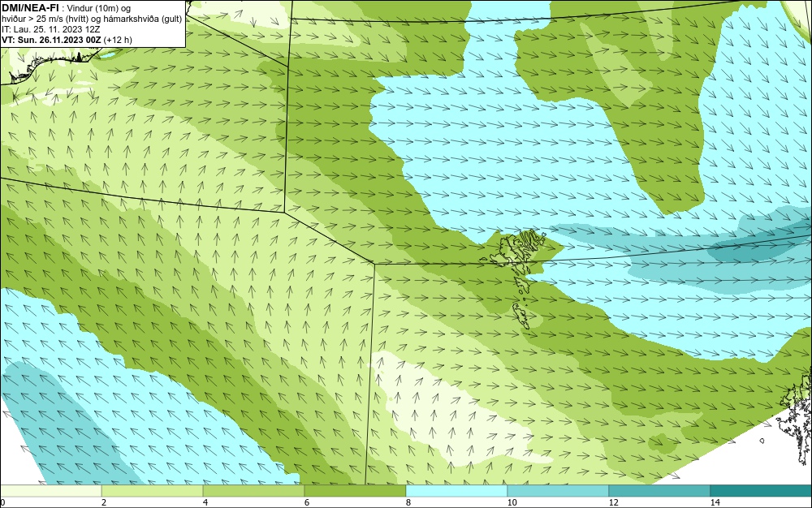Click the legend scale label '12'
812x508 pixels.
click(x=614, y=503)
